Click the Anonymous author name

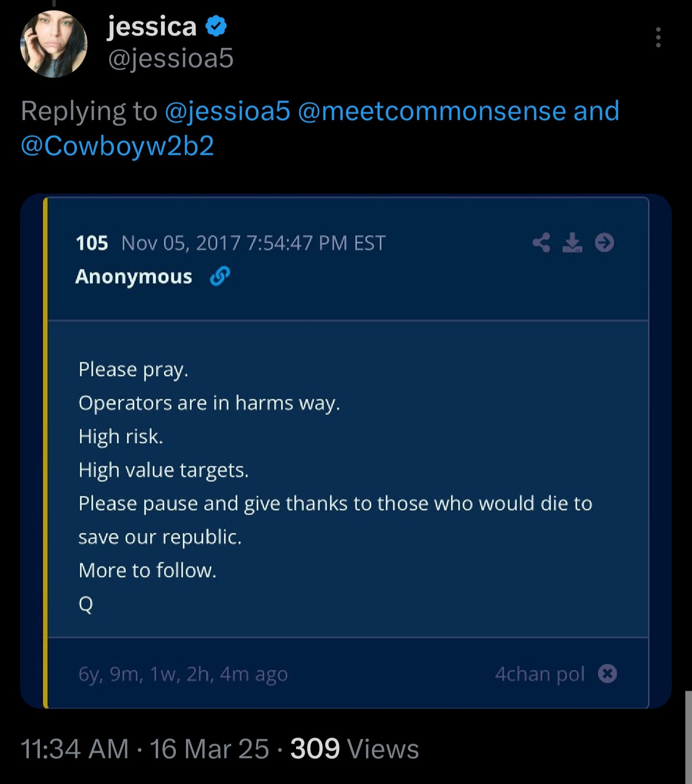(134, 277)
